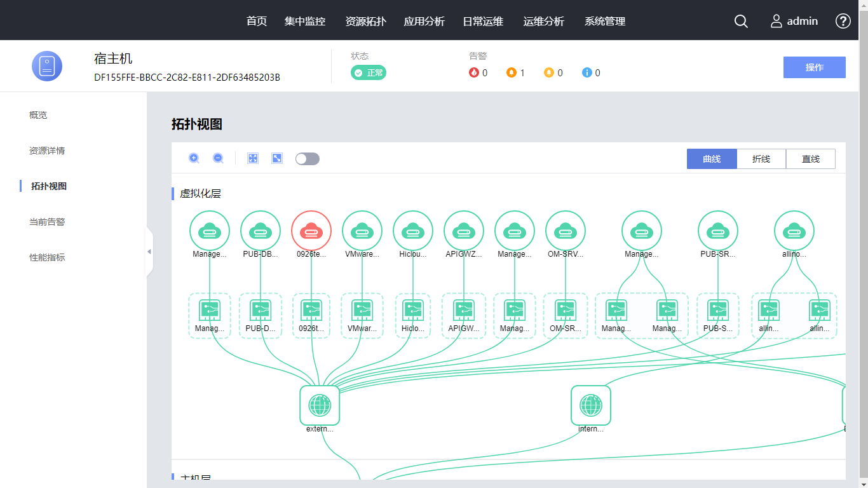868x488 pixels.
Task: Collapse the left sidebar panel
Action: 149,252
